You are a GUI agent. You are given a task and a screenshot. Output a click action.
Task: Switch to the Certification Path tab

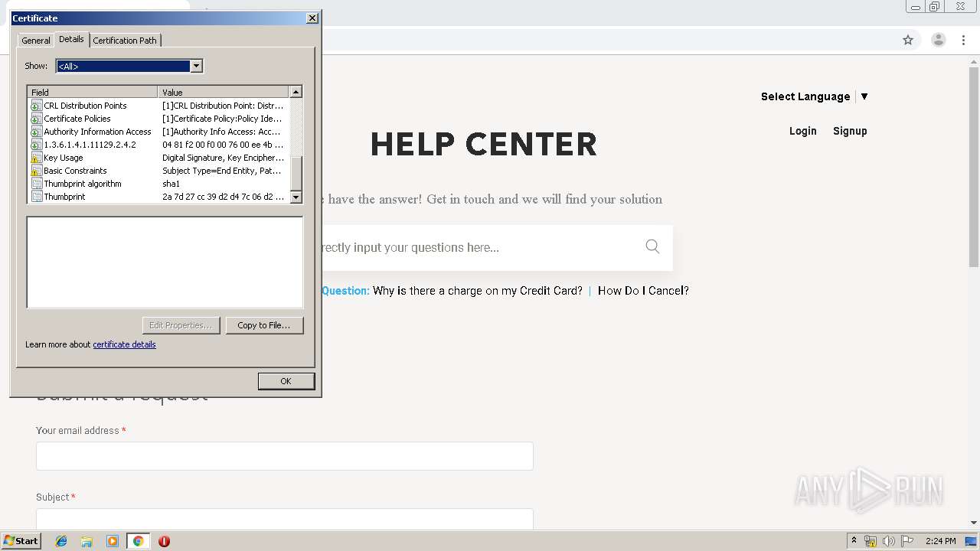pos(125,41)
